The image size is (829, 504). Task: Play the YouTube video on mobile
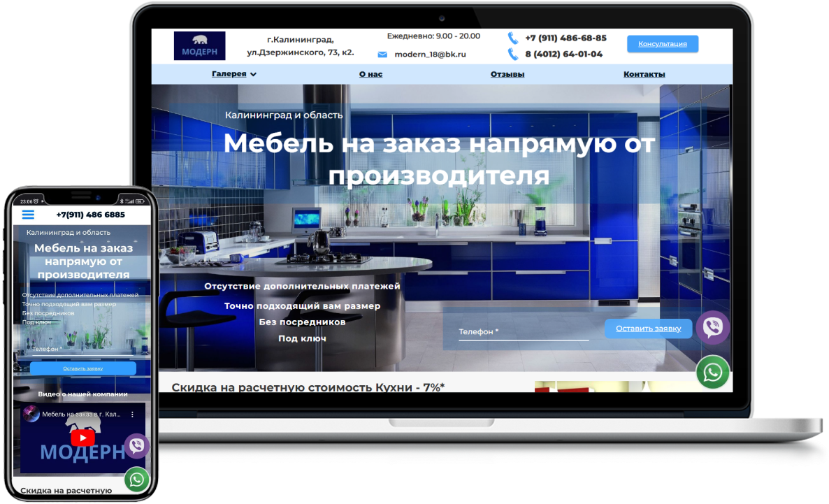click(x=82, y=438)
